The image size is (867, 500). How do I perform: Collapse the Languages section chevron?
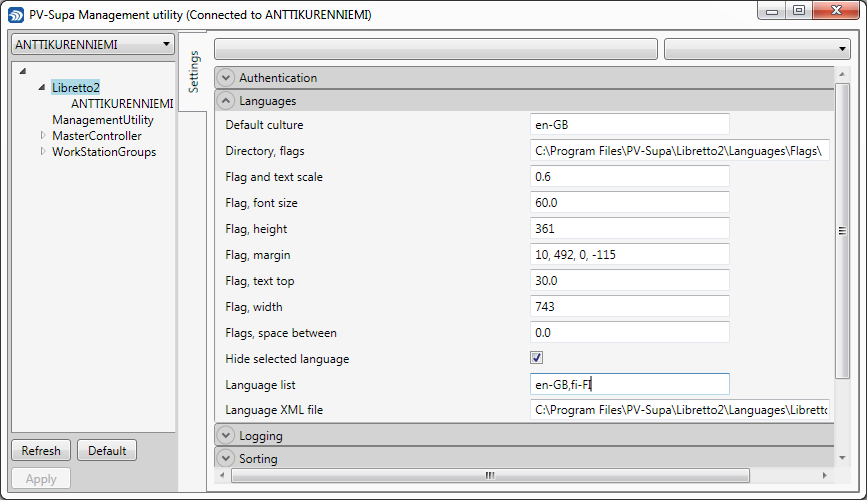click(x=225, y=101)
